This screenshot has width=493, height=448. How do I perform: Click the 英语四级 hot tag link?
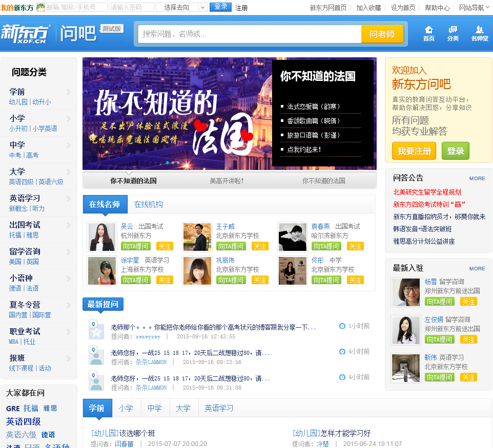23,421
